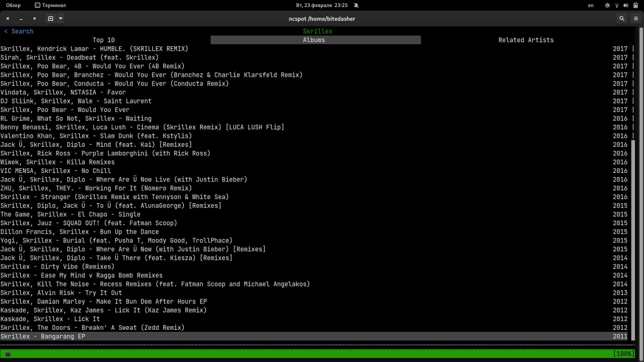Click the Wi-Fi icon in system tray
The height and width of the screenshot is (362, 644).
(616, 6)
